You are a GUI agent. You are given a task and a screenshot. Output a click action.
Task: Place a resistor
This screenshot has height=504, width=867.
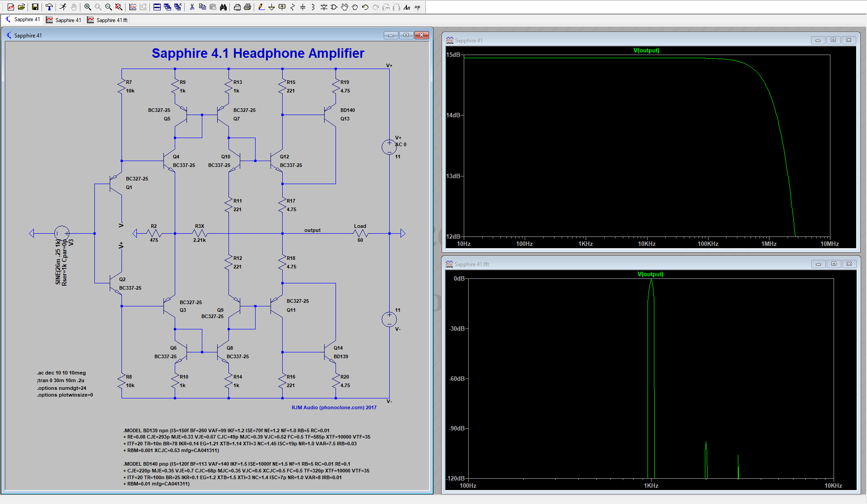[293, 7]
